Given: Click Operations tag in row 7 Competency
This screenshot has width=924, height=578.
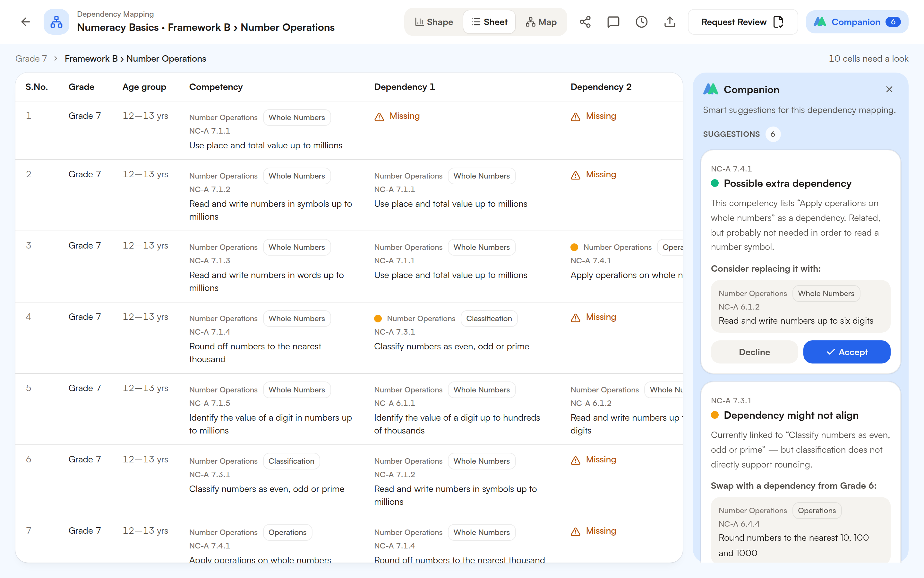Looking at the screenshot, I should click(287, 532).
